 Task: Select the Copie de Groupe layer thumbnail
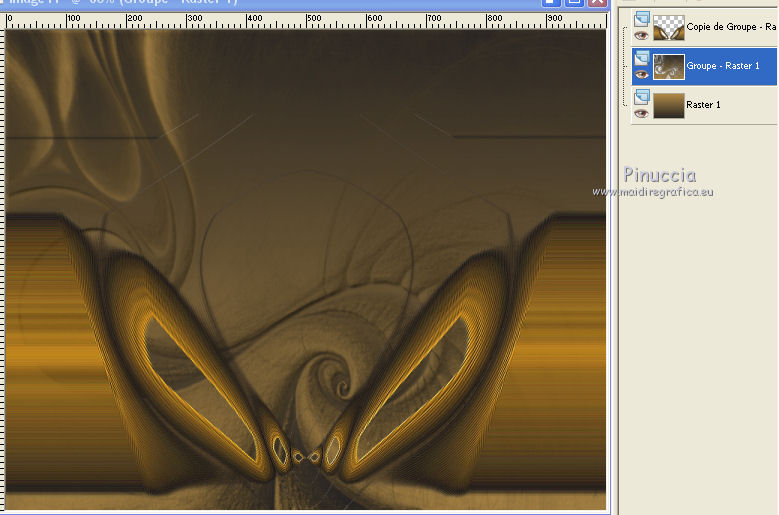pos(669,27)
